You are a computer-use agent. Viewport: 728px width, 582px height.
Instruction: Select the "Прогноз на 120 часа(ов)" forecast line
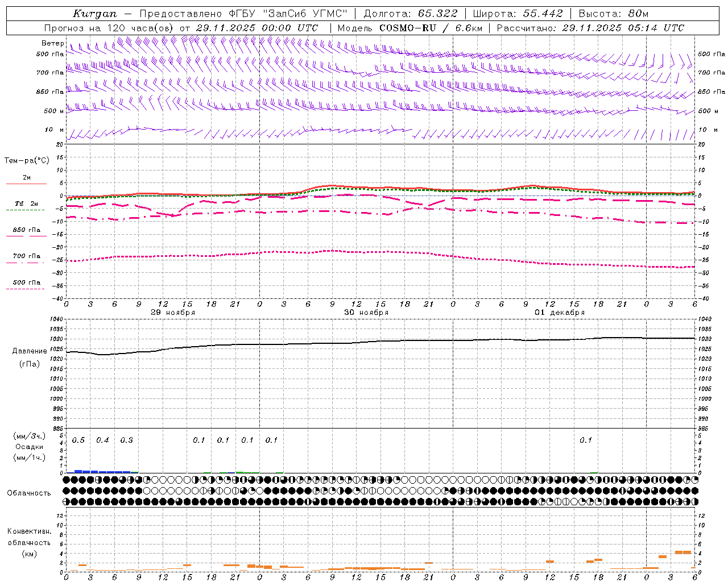[x=181, y=28]
